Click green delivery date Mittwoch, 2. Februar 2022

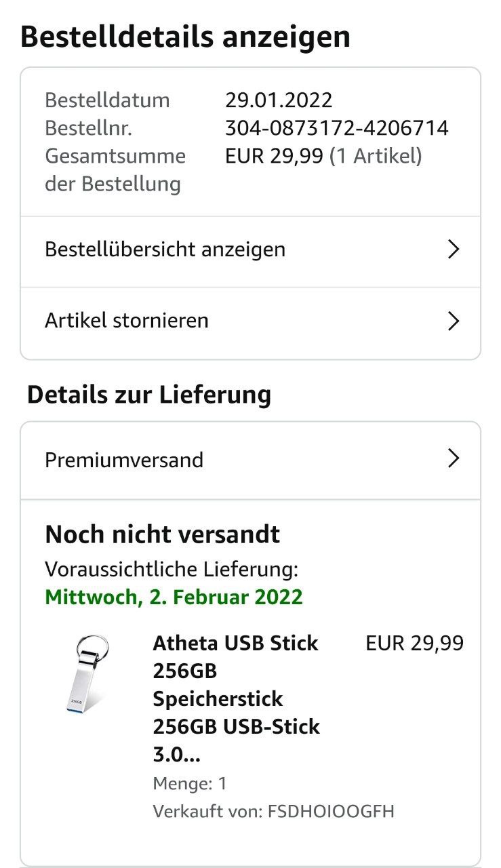174,597
